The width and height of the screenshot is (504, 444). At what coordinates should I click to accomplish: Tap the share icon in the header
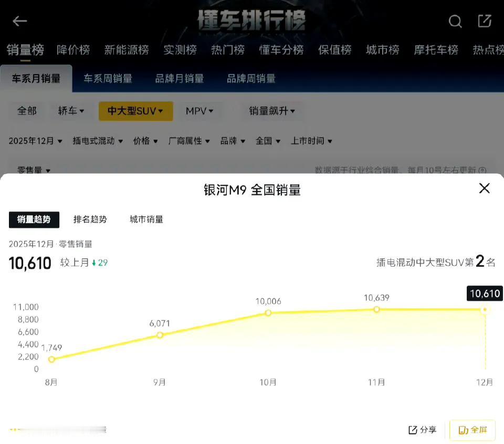pyautogui.click(x=485, y=21)
